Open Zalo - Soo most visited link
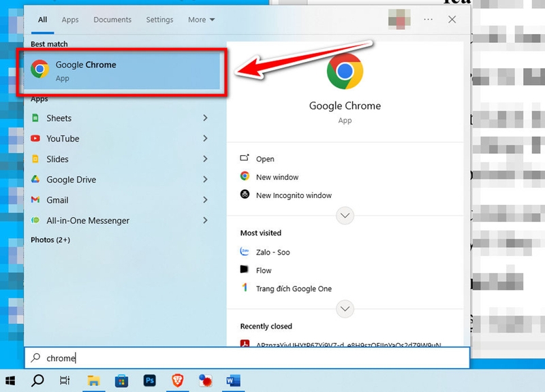 (x=273, y=252)
